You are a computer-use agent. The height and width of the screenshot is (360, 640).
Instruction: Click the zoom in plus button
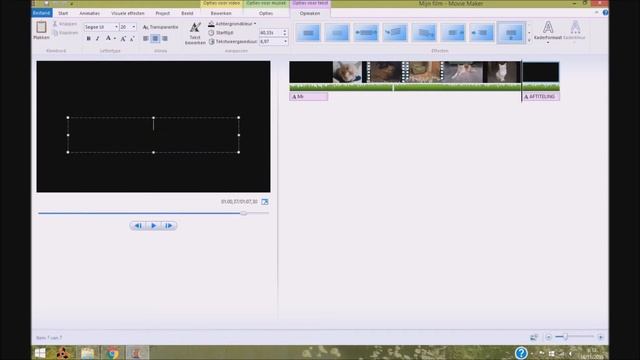[x=600, y=337]
